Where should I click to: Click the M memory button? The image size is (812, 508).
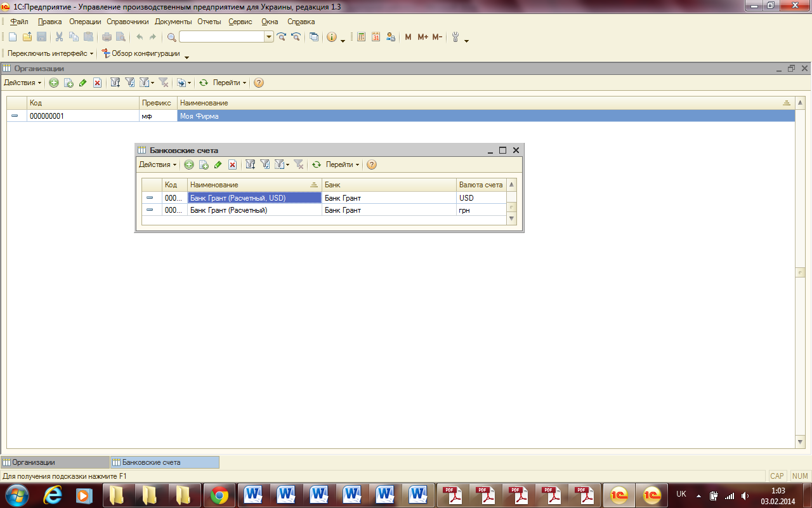(x=408, y=37)
